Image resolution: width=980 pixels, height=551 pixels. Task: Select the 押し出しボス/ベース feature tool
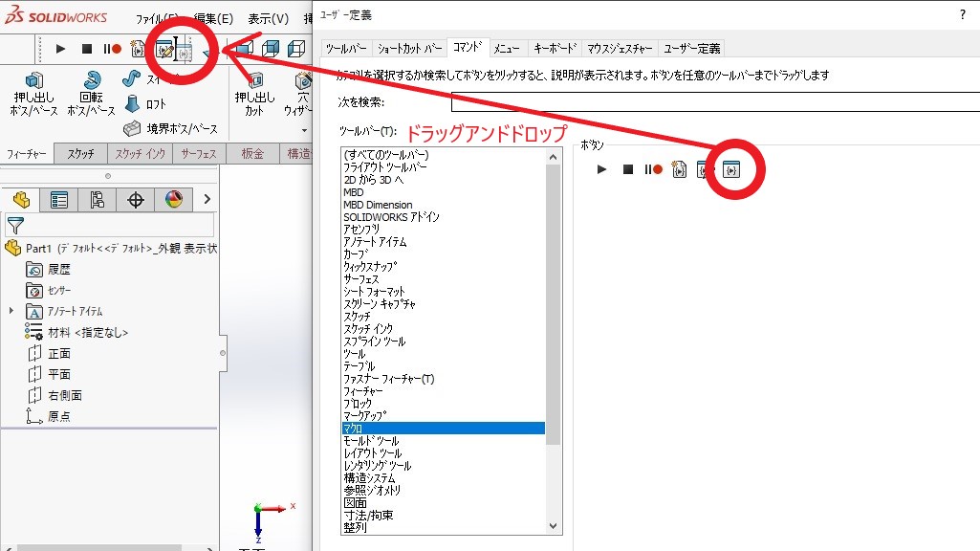point(34,94)
